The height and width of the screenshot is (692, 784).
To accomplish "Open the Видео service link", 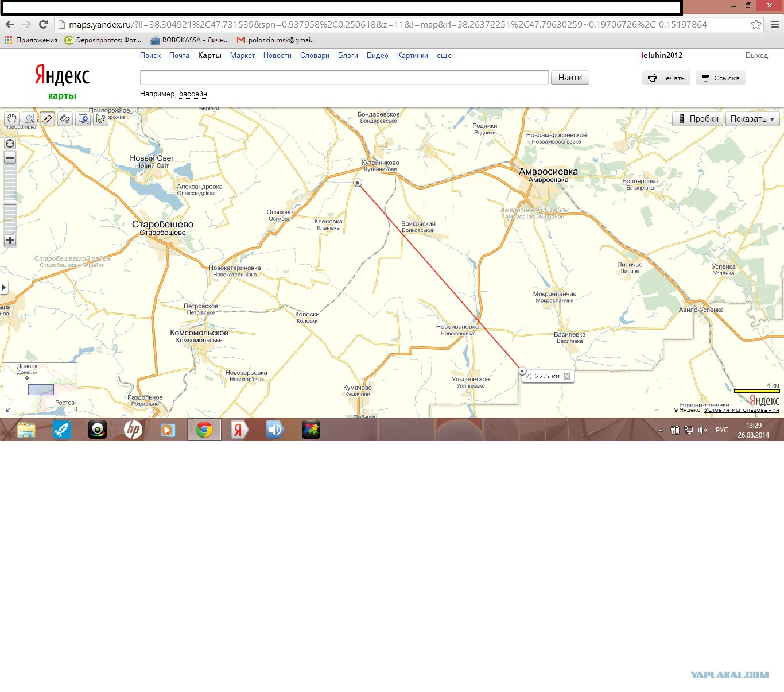I will click(x=378, y=56).
